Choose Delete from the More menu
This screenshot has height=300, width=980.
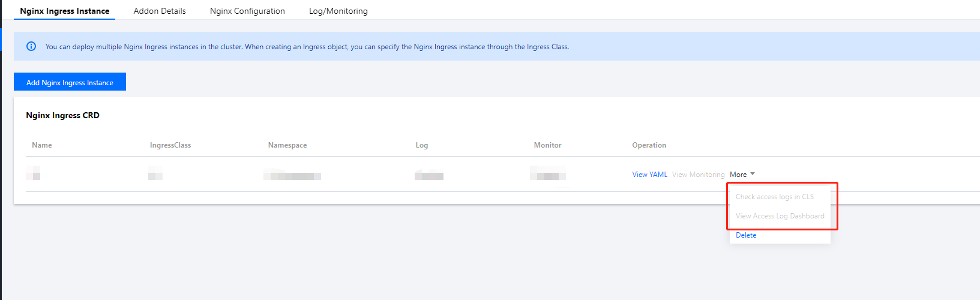[x=746, y=235]
